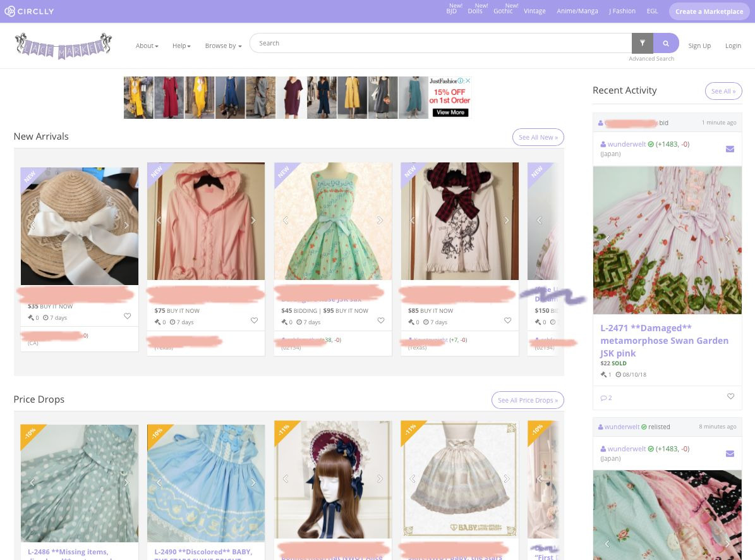This screenshot has width=755, height=560.
Task: Favorite the straw hat with the heart icon
Action: tap(127, 315)
